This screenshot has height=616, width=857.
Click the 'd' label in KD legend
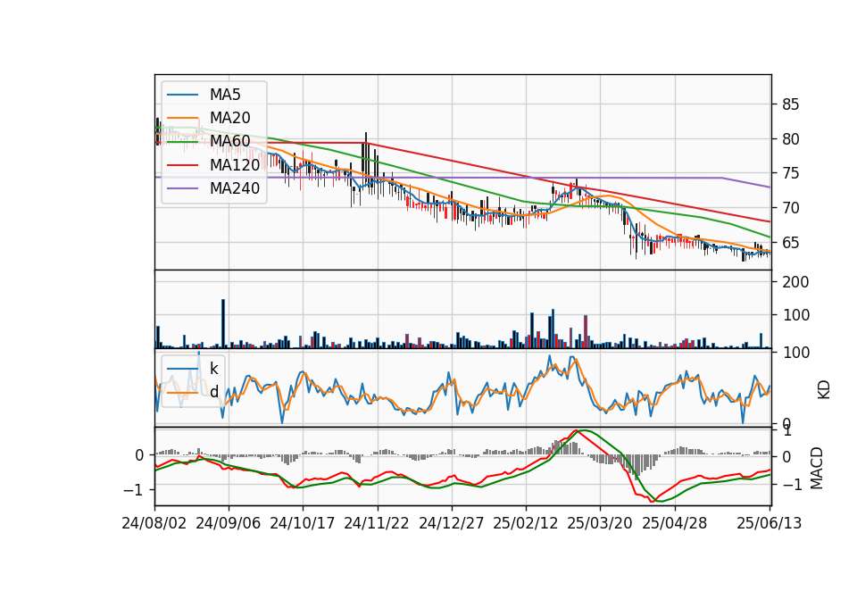click(214, 392)
